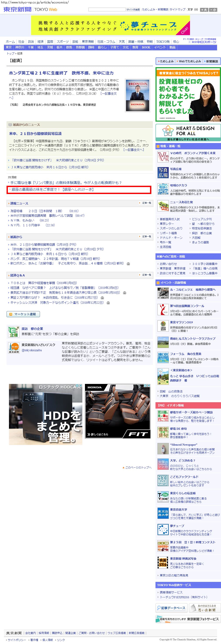Viewport: 221px width, 644px height.
Task: Click the ニュースあなた発 icon
Action: click(x=163, y=206)
